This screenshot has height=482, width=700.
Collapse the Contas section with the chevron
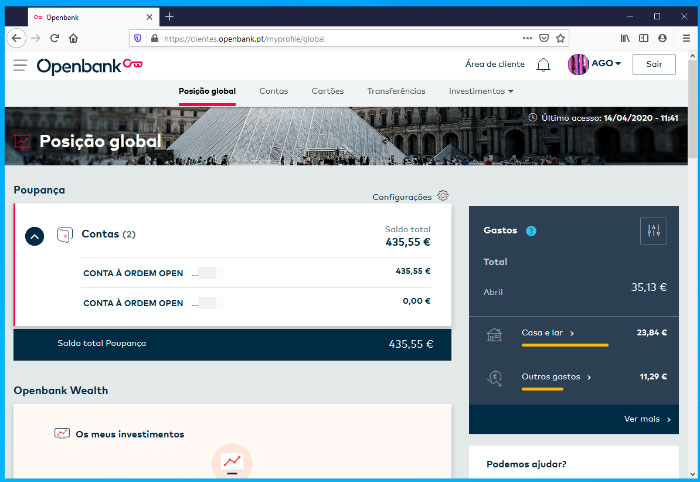tap(34, 237)
